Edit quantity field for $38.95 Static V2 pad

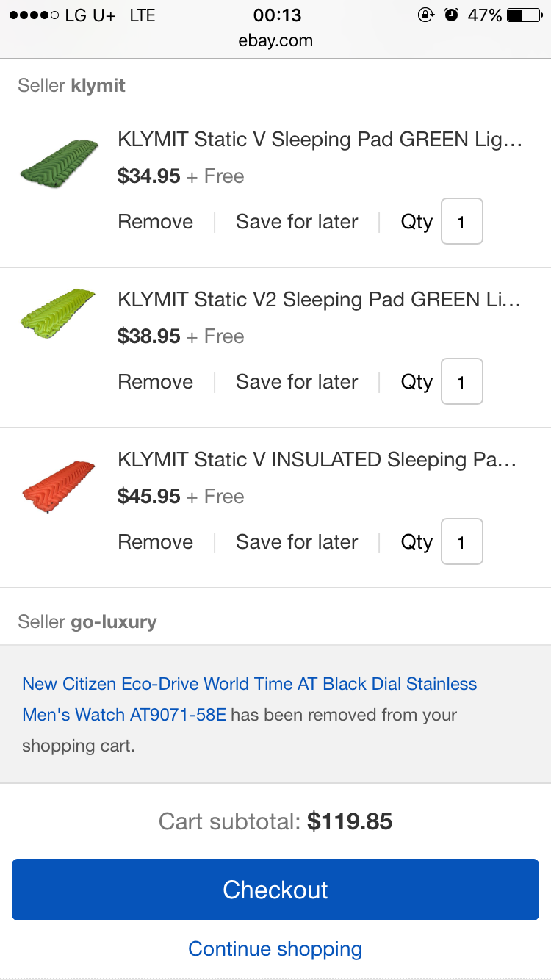[x=461, y=381]
